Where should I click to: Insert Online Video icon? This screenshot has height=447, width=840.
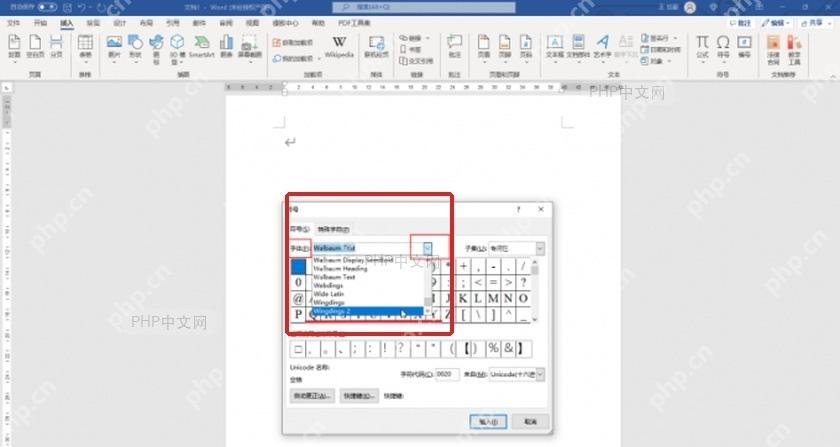point(376,46)
